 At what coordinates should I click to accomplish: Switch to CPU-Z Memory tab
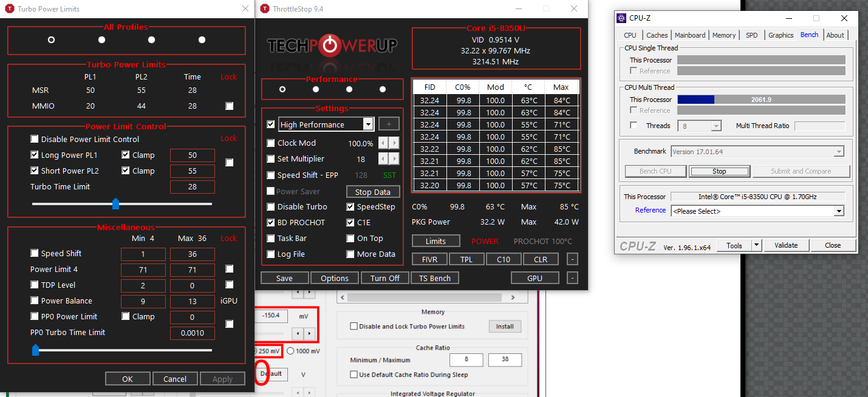[x=724, y=35]
